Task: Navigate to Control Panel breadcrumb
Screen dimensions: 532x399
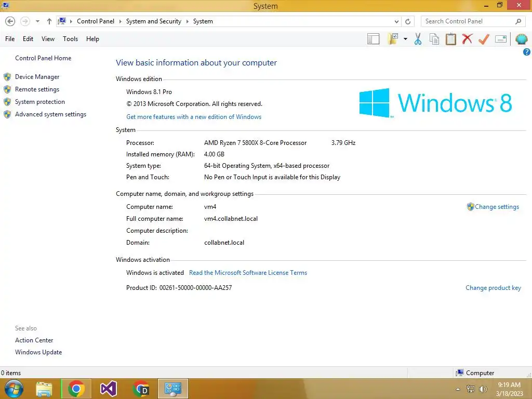Action: point(96,21)
